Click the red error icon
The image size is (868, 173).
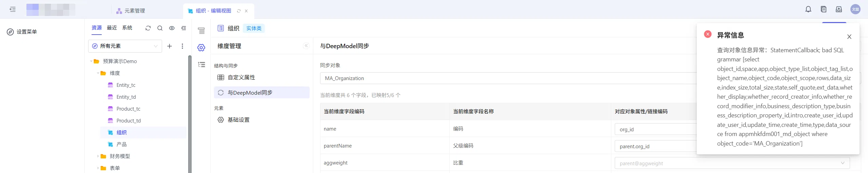[708, 34]
